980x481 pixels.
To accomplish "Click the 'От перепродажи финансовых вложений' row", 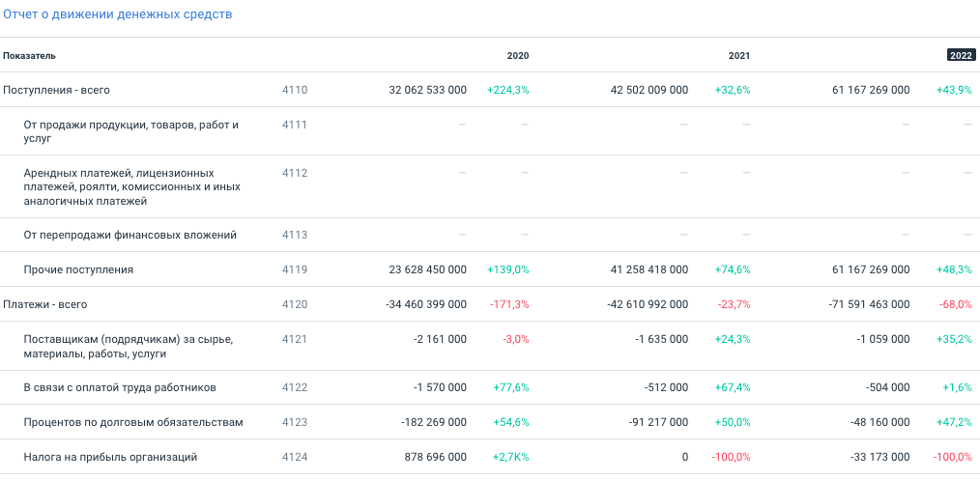I will 130,235.
